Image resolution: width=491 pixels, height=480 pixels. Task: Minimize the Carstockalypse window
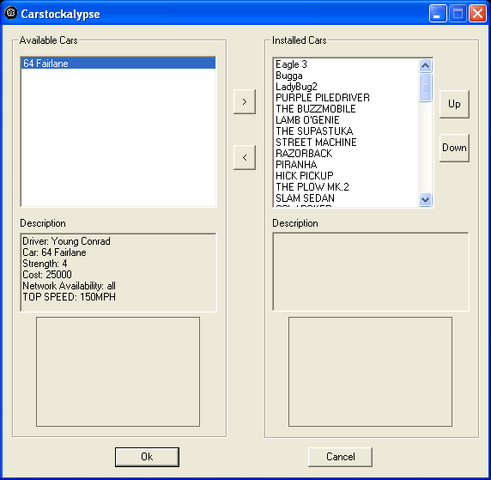click(x=438, y=14)
